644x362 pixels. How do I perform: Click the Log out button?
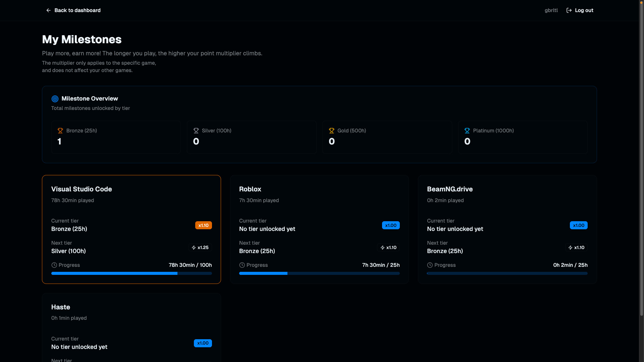(x=584, y=10)
